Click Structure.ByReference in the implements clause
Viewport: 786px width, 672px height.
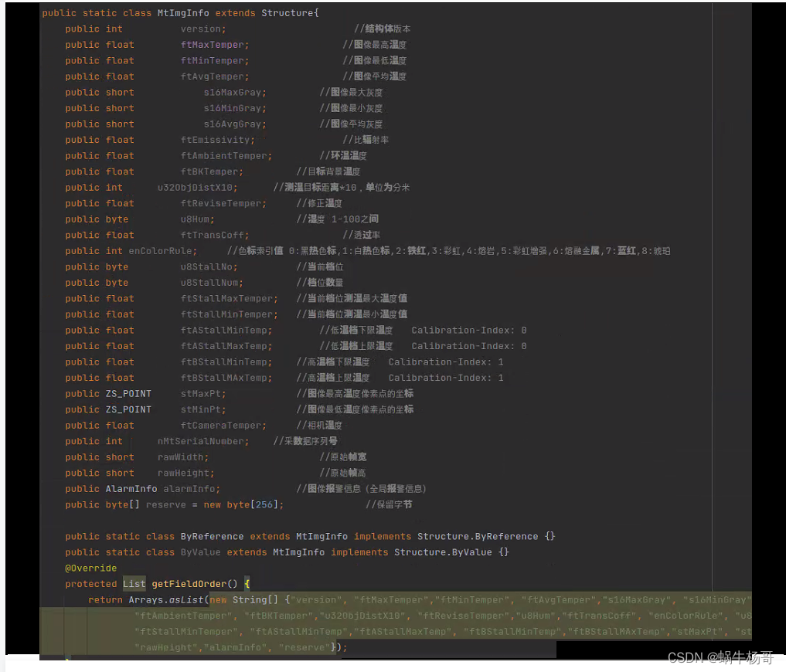(x=478, y=537)
